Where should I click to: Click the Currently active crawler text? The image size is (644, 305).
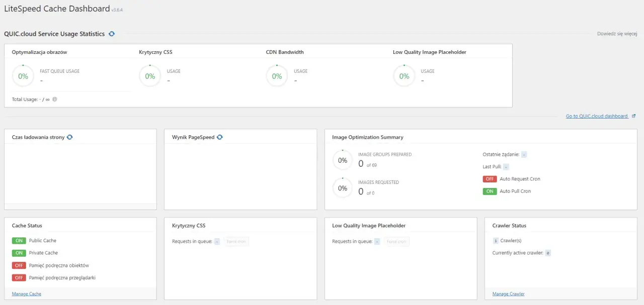pyautogui.click(x=518, y=253)
